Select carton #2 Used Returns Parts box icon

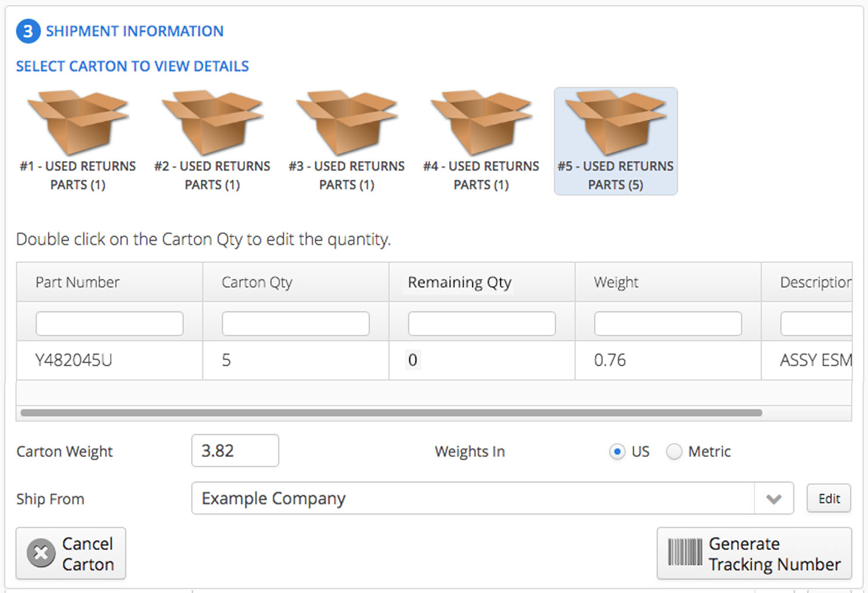[212, 122]
